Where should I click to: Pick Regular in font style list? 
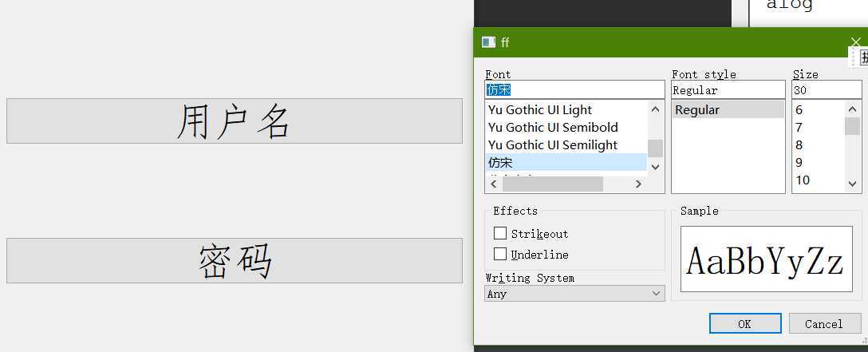click(x=697, y=110)
